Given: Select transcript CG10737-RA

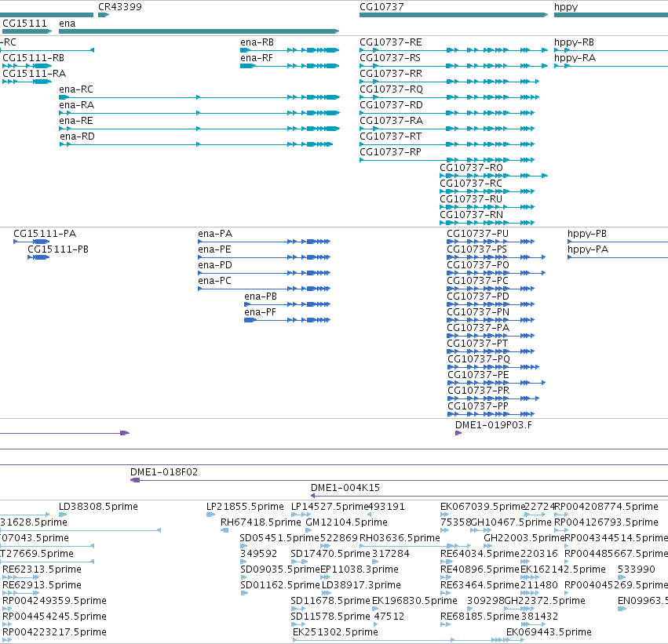Looking at the screenshot, I should click(x=447, y=129).
